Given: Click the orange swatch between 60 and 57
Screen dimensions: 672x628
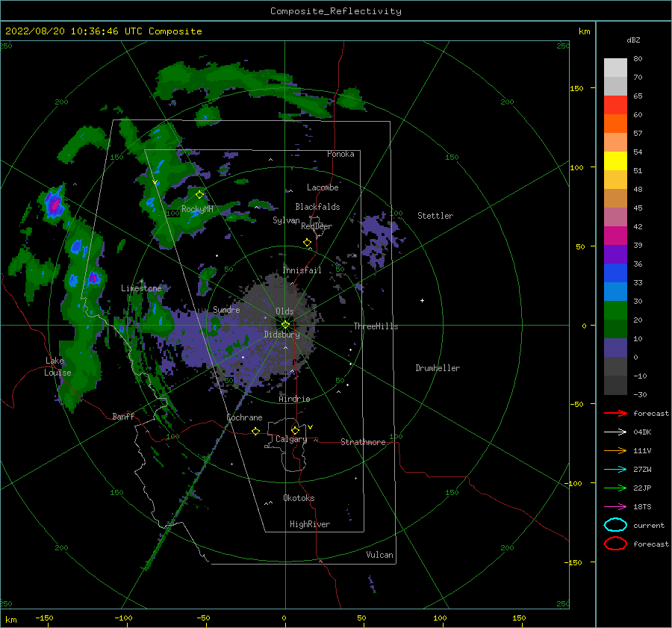Looking at the screenshot, I should tap(615, 123).
